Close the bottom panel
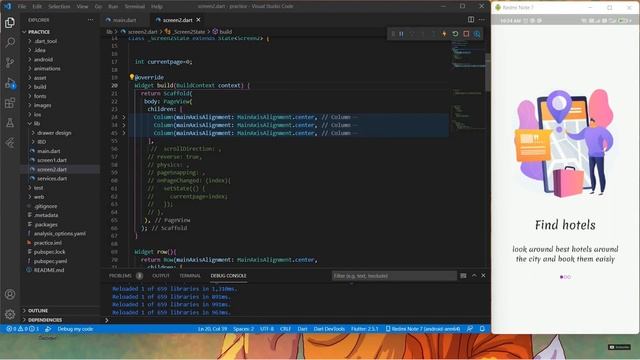This screenshot has height=360, width=640. 483,276
